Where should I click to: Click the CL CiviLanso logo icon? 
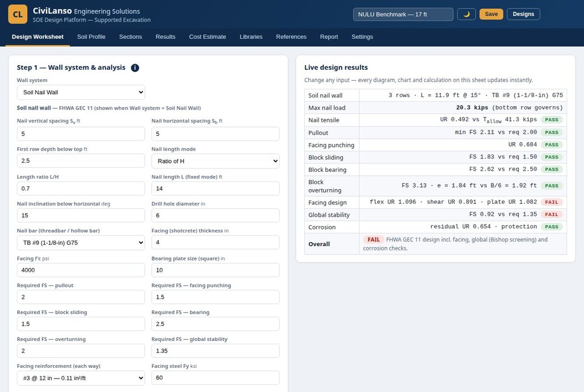(17, 14)
